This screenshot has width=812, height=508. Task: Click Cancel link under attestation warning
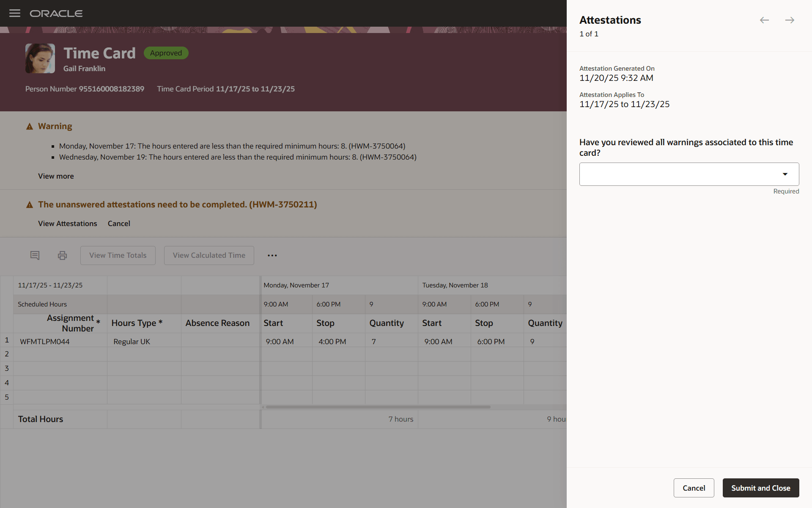pos(119,224)
